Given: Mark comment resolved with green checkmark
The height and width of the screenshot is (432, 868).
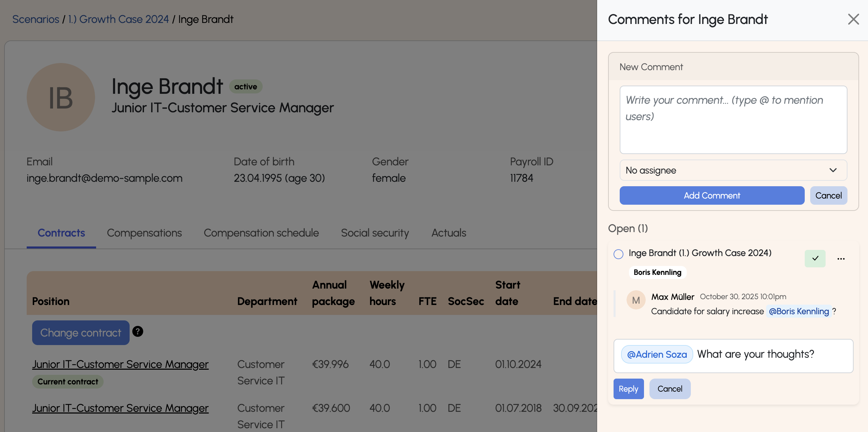Looking at the screenshot, I should click(x=815, y=258).
